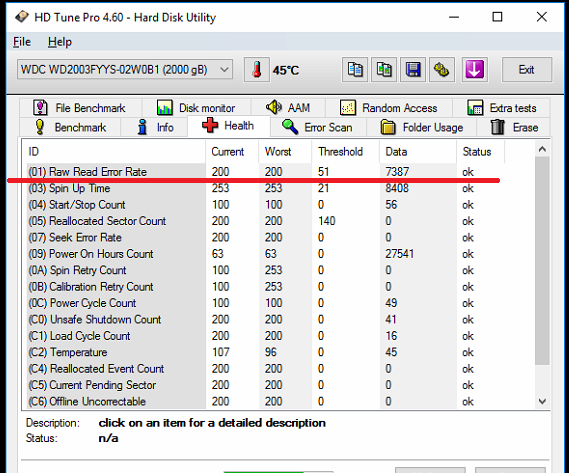Select the (C5) Current Pending Sector row
This screenshot has width=569, height=473.
(x=266, y=385)
